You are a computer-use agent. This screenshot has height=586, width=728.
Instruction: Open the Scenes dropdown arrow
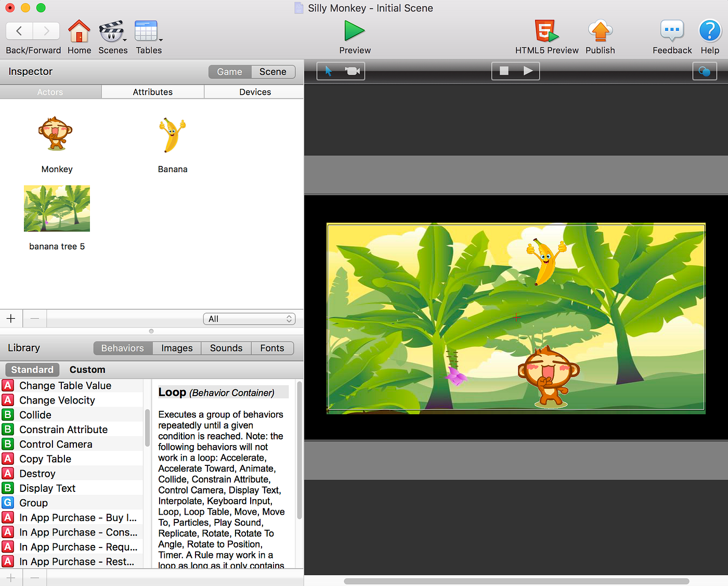(x=124, y=39)
